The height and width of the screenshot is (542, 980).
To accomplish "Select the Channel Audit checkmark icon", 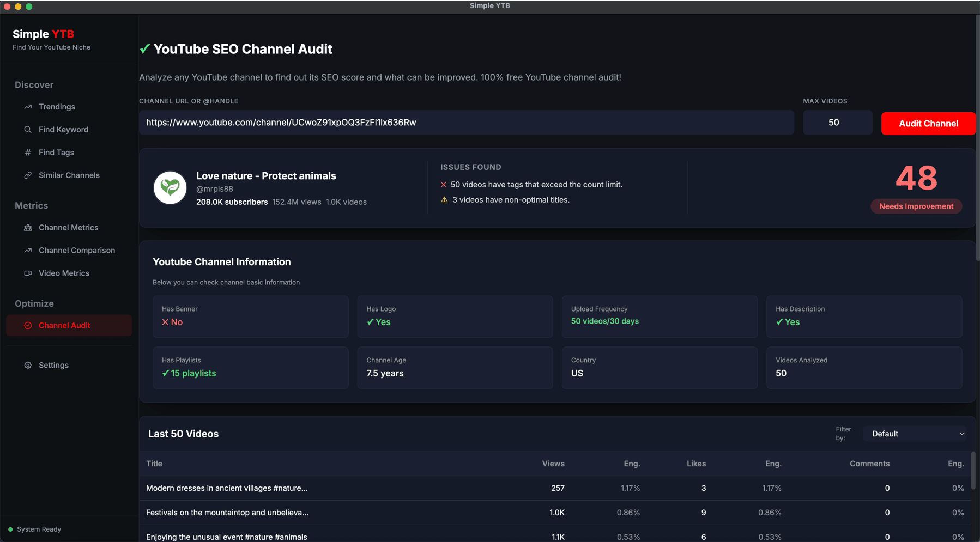I will tap(27, 325).
